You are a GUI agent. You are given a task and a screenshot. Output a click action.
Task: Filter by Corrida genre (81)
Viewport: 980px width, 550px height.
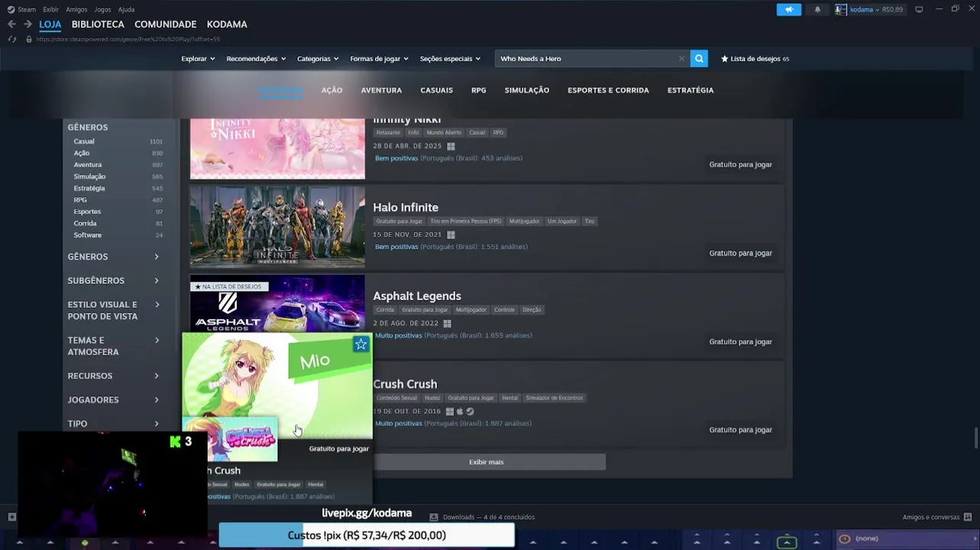[118, 223]
